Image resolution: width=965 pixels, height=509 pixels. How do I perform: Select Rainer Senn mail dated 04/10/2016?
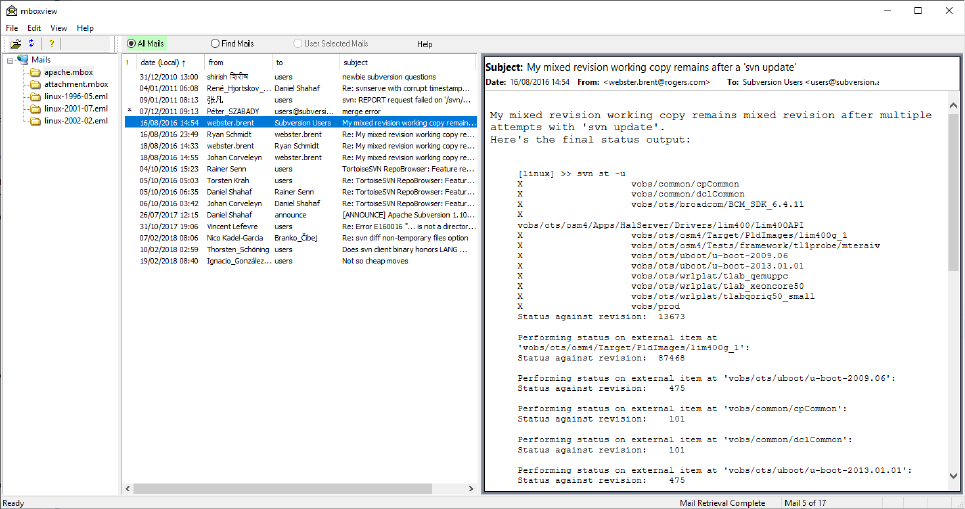[300, 169]
